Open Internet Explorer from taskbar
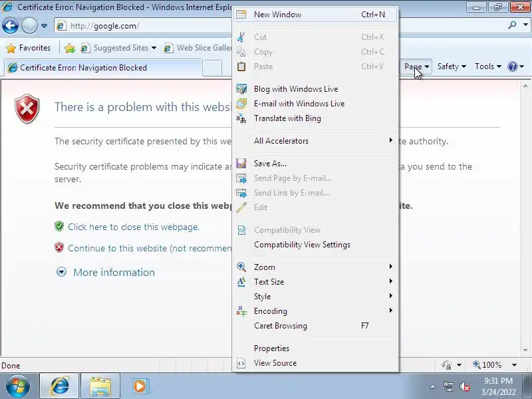This screenshot has height=399, width=532. [59, 386]
